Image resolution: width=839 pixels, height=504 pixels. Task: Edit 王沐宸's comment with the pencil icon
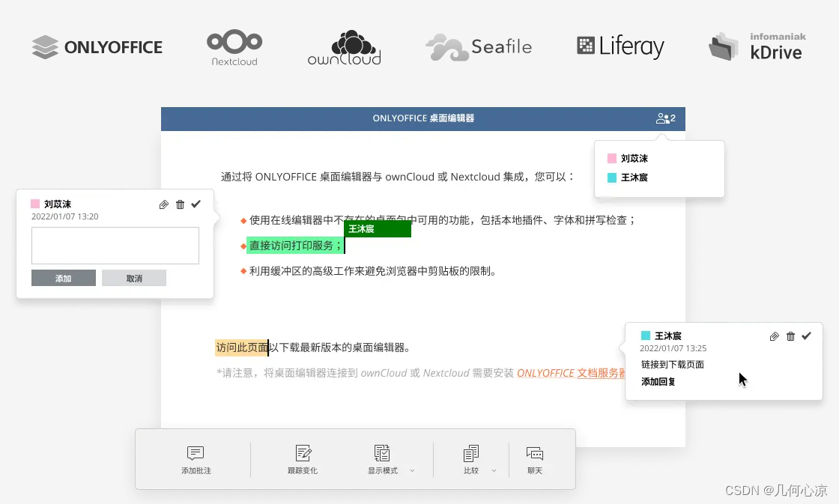click(775, 336)
